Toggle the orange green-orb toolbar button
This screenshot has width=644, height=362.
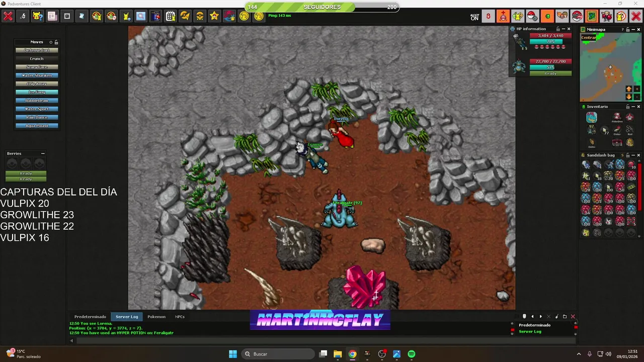pos(547,16)
